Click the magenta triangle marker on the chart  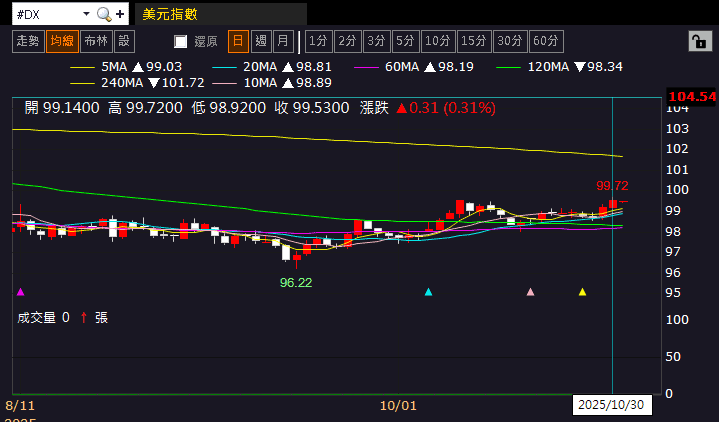coord(20,292)
